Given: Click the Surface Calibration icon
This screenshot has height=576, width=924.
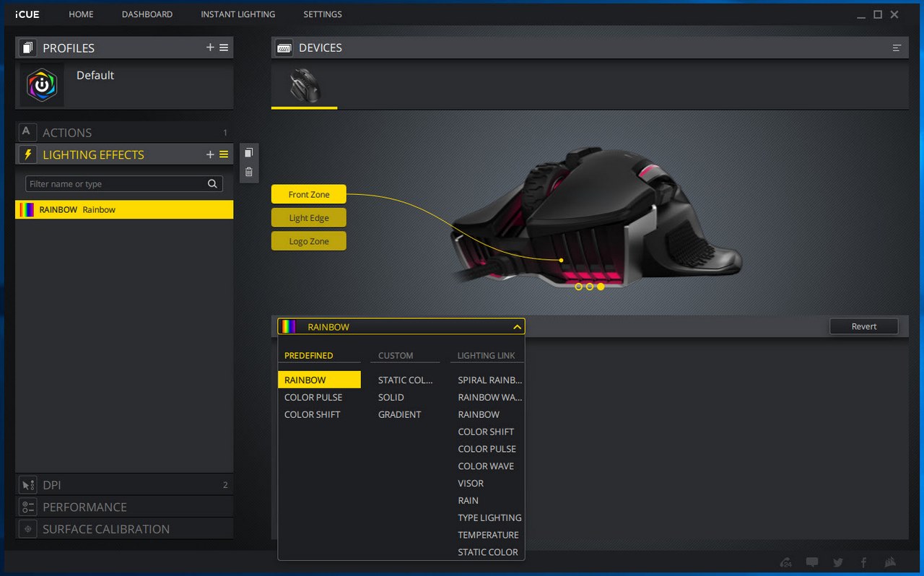Looking at the screenshot, I should tap(27, 528).
